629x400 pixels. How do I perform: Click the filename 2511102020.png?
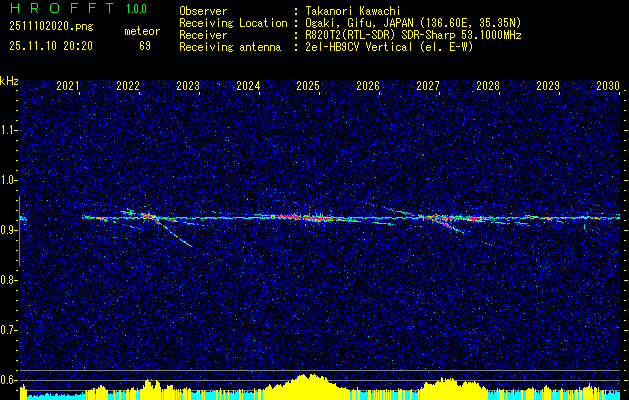pos(51,27)
